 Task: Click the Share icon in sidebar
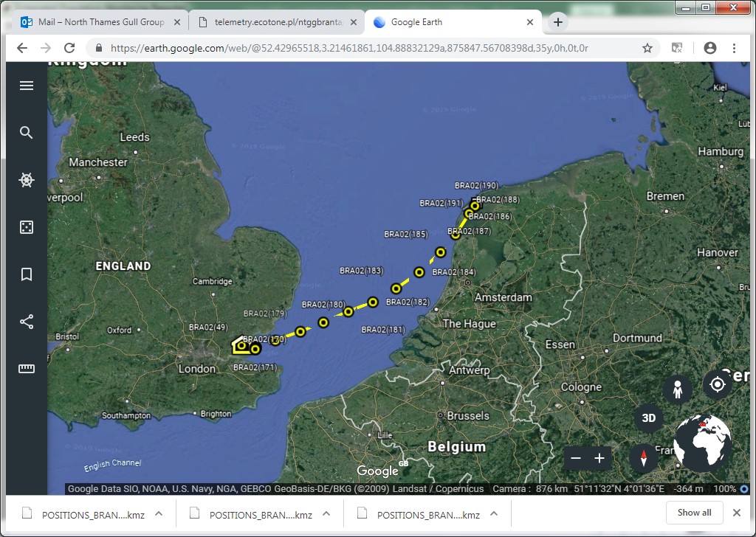[27, 322]
